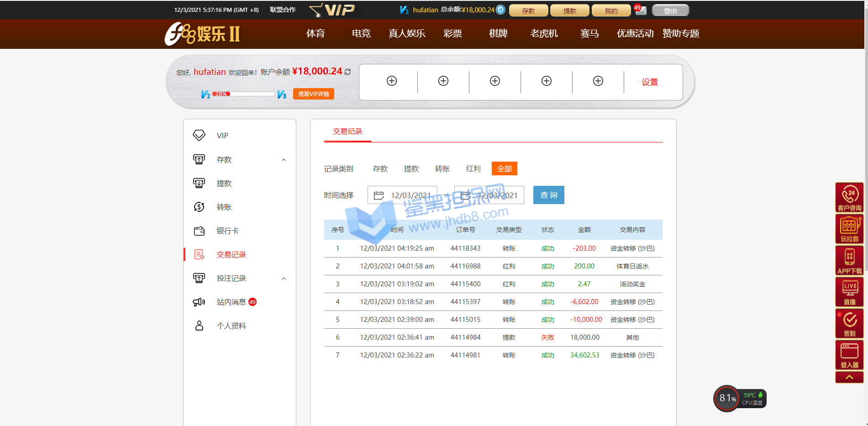The width and height of the screenshot is (868, 426).
Task: Click the first plus shortcut slot
Action: click(x=391, y=81)
